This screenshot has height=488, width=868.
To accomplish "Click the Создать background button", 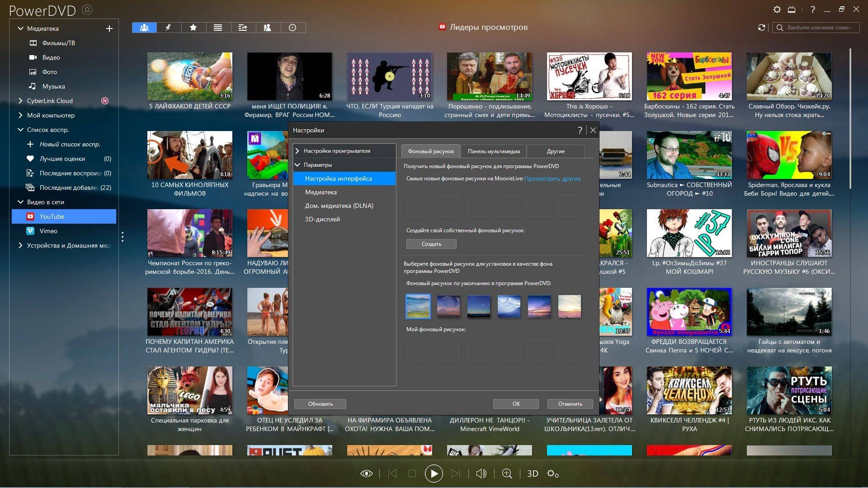I will click(x=431, y=244).
